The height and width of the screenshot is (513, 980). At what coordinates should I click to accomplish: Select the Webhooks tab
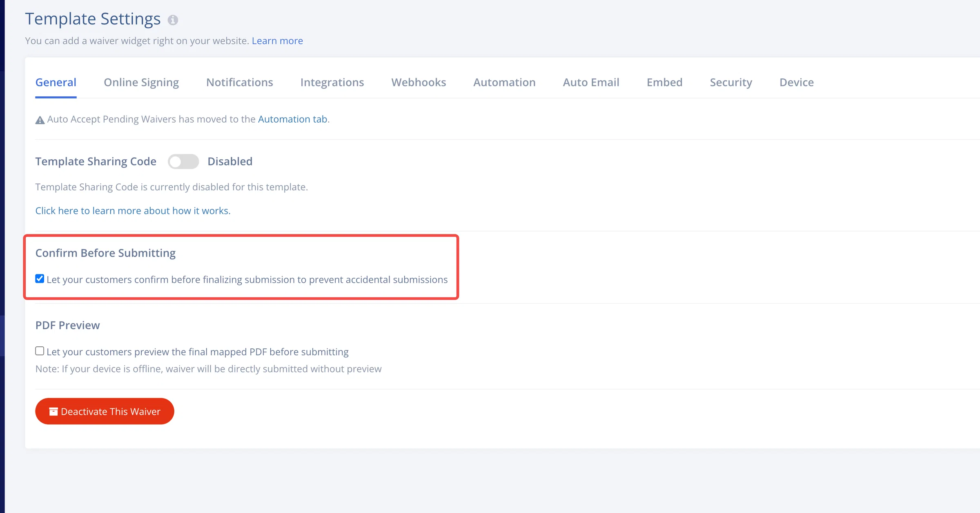[x=419, y=82]
